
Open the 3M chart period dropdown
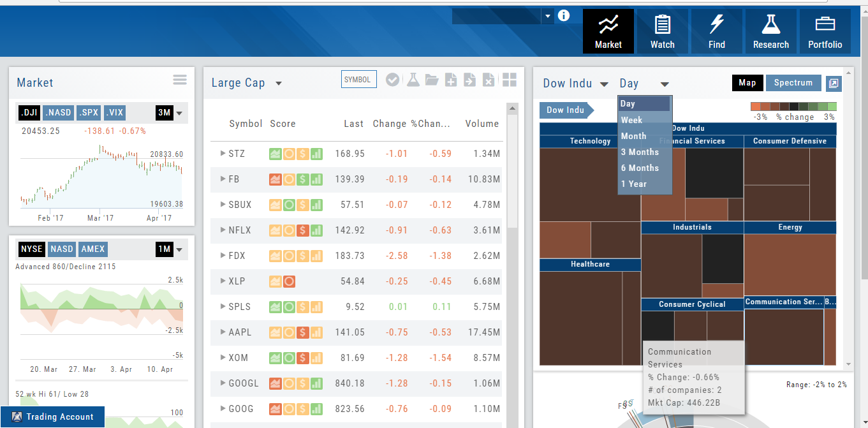pos(179,114)
